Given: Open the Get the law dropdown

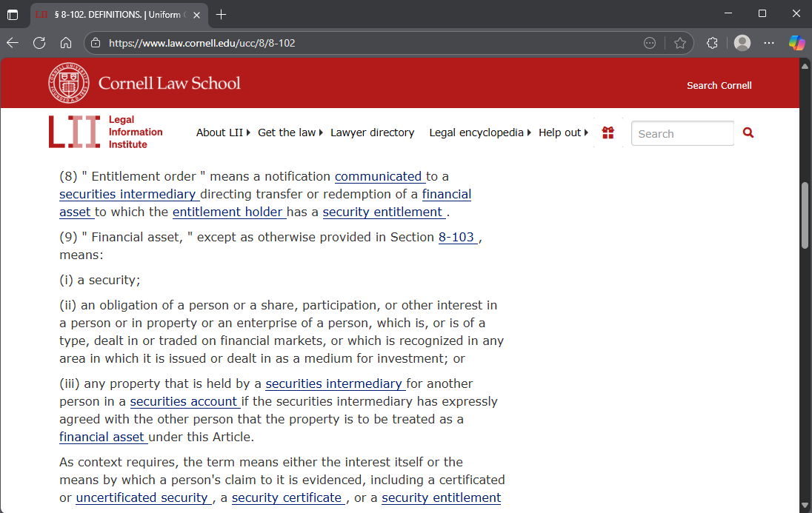Looking at the screenshot, I should tap(287, 133).
